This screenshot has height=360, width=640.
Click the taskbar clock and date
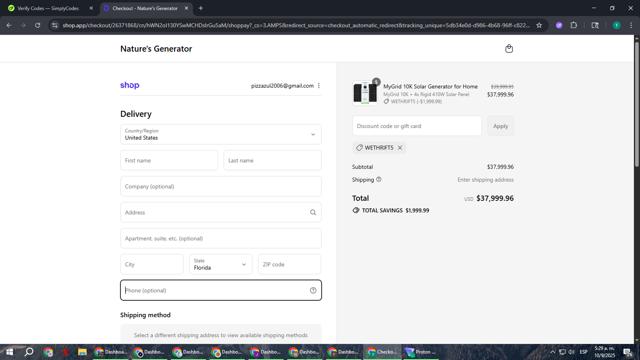[x=604, y=352]
